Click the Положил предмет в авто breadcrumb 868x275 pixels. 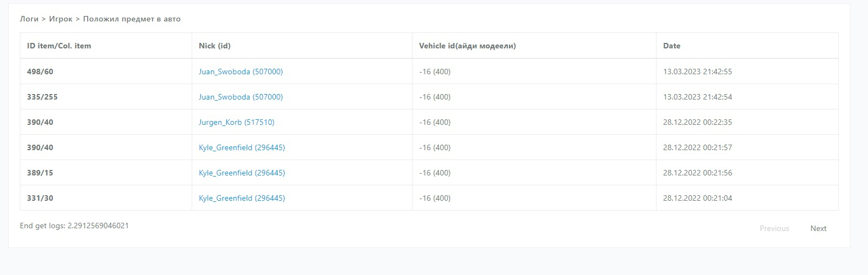132,19
